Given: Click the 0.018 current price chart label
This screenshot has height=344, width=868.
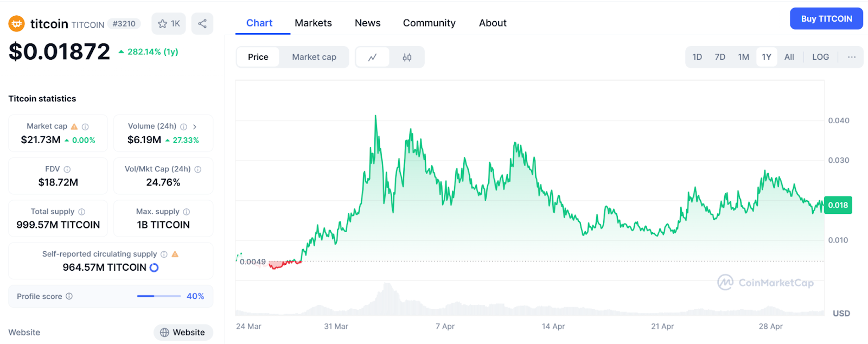Looking at the screenshot, I should tap(838, 205).
